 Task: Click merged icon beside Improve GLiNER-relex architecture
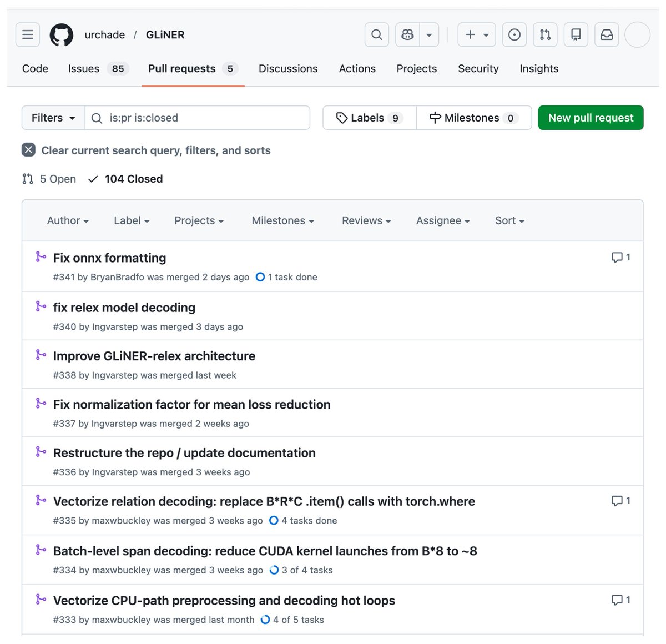(x=41, y=354)
